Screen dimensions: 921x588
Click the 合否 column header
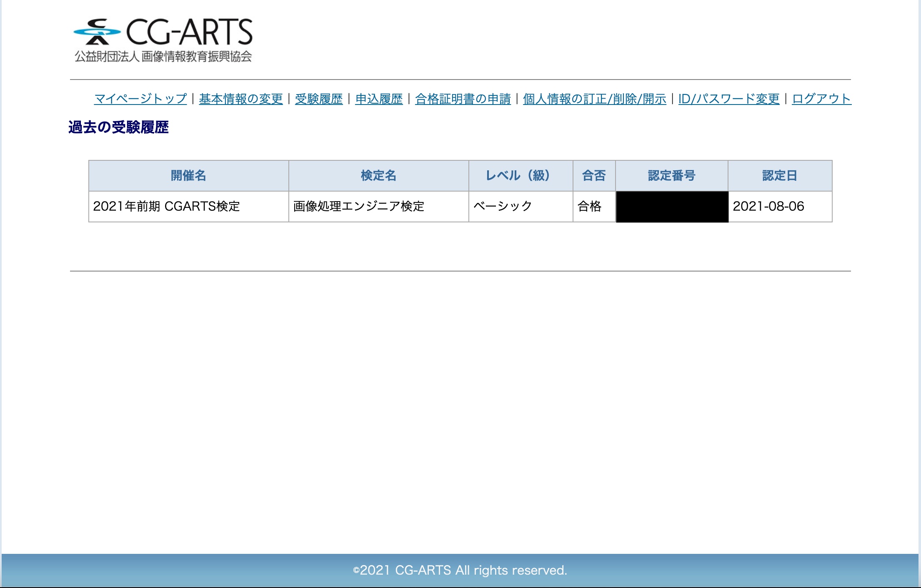pos(594,176)
